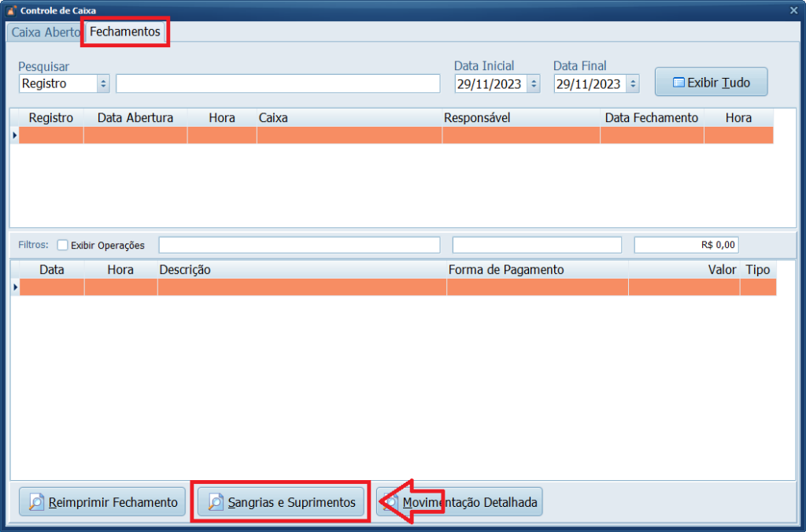
Task: Click the magnifier icon on Reimprimir Fechamento
Action: coord(36,501)
